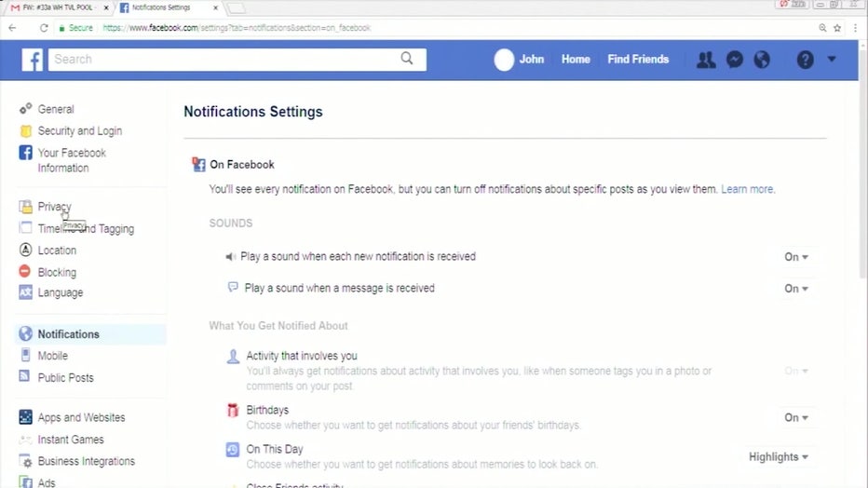868x488 pixels.
Task: Click the Facebook logo icon in header
Action: 32,60
